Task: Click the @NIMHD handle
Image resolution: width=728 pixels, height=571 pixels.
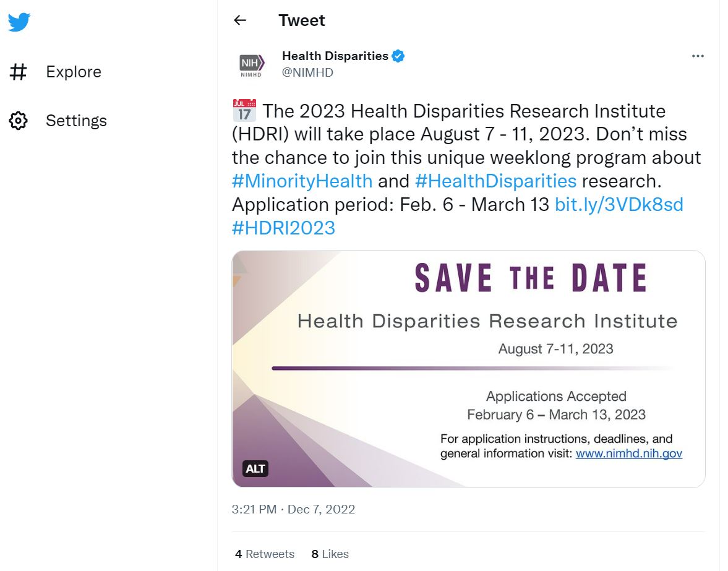Action: pos(307,72)
